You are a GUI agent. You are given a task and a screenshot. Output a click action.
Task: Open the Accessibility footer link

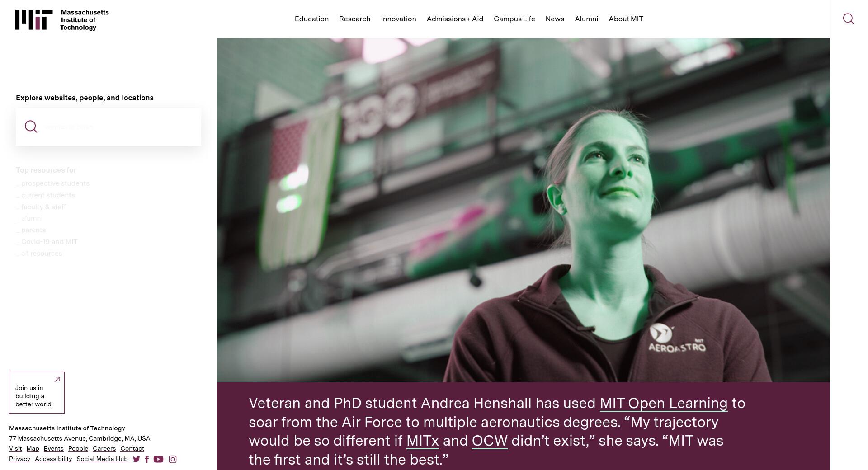click(53, 459)
